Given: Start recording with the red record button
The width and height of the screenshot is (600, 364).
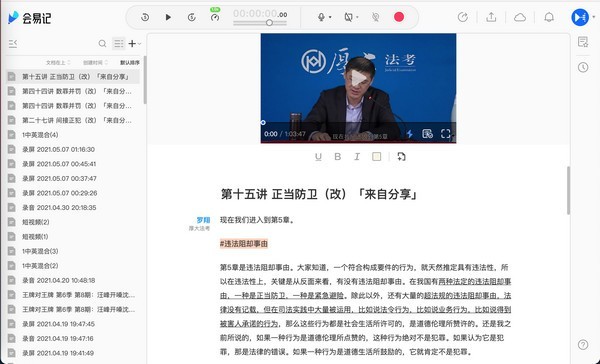Looking at the screenshot, I should [399, 17].
